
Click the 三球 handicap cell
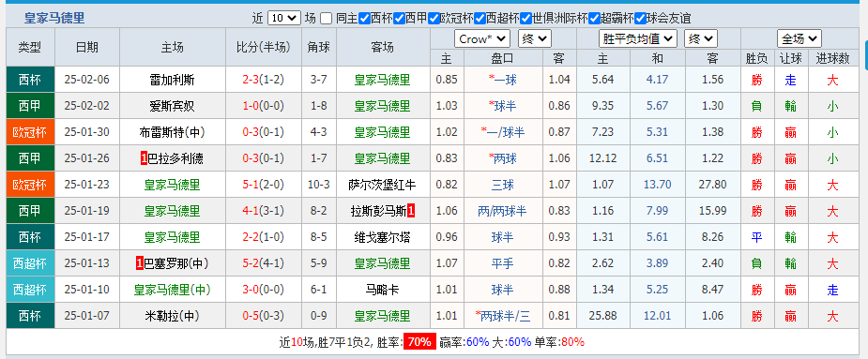(503, 185)
